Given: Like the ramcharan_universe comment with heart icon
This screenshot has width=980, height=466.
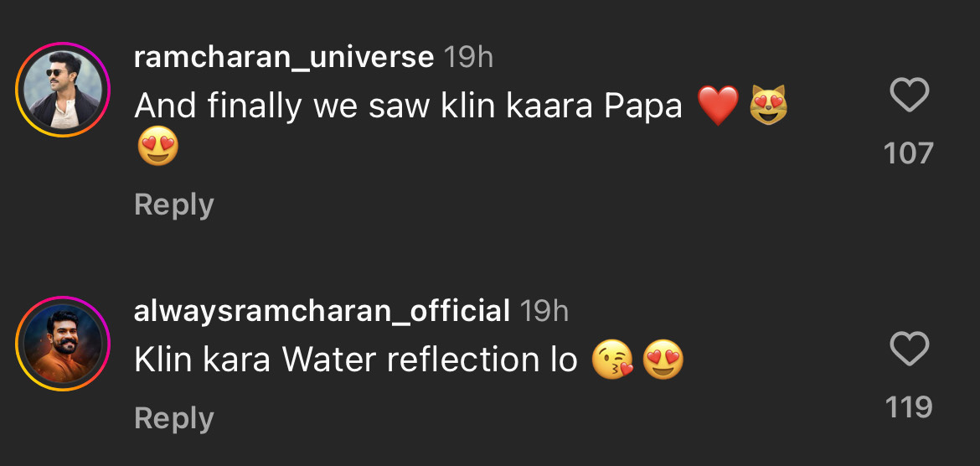Looking at the screenshot, I should tap(909, 96).
